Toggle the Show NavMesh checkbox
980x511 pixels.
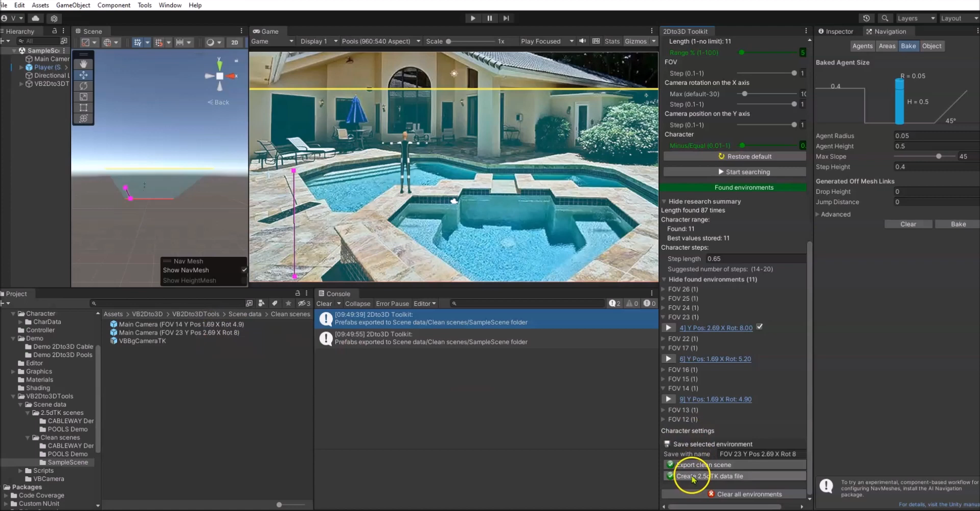point(244,270)
